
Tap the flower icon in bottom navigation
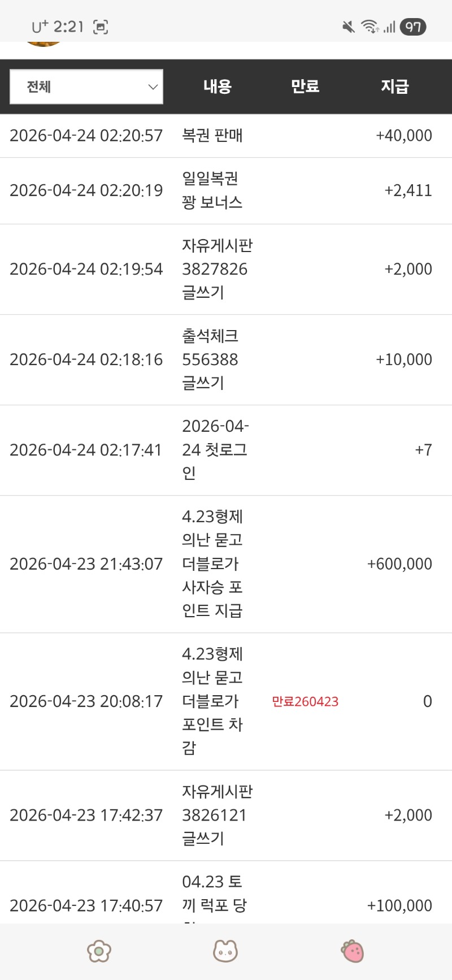[99, 951]
